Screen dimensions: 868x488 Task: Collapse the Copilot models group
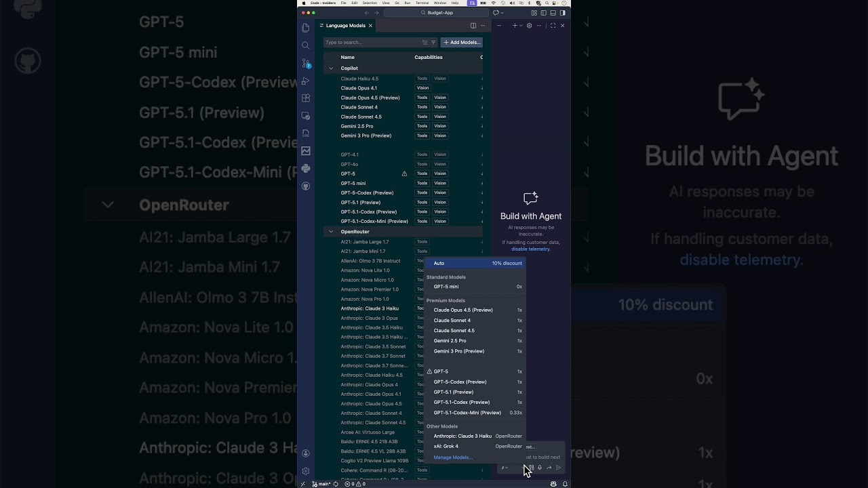(x=331, y=68)
